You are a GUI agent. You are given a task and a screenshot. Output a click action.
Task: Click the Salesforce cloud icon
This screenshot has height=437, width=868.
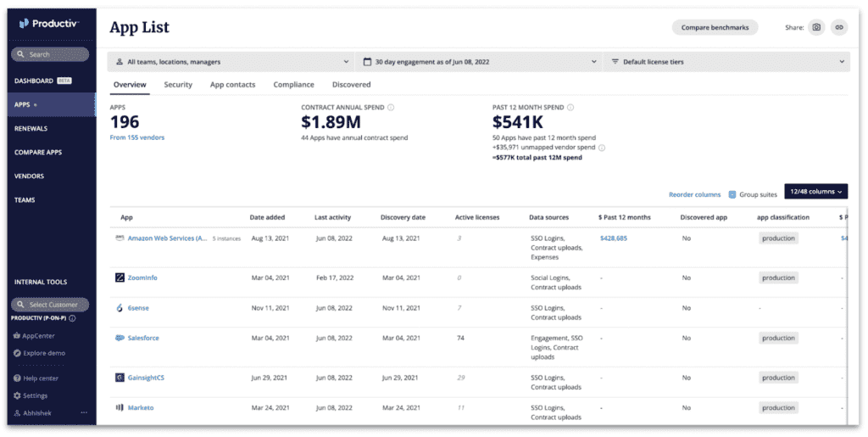(120, 338)
